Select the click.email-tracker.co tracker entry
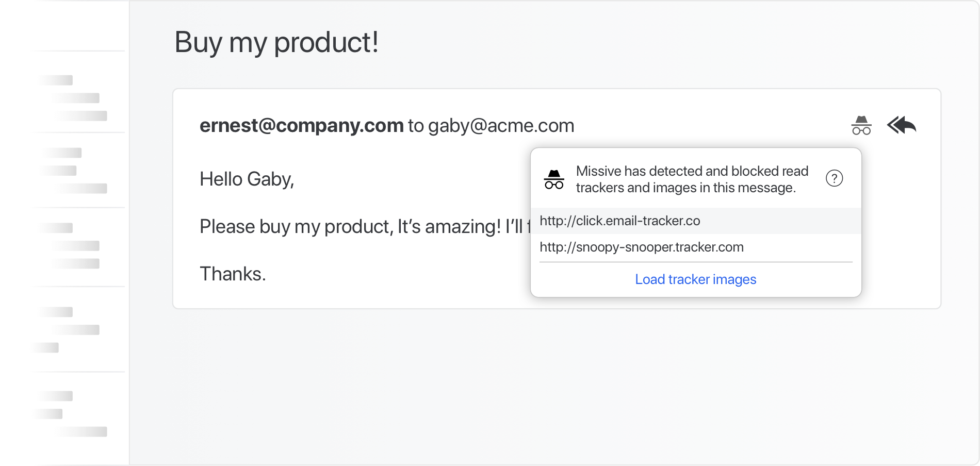Screen dimensions: 980x466 [x=619, y=221]
